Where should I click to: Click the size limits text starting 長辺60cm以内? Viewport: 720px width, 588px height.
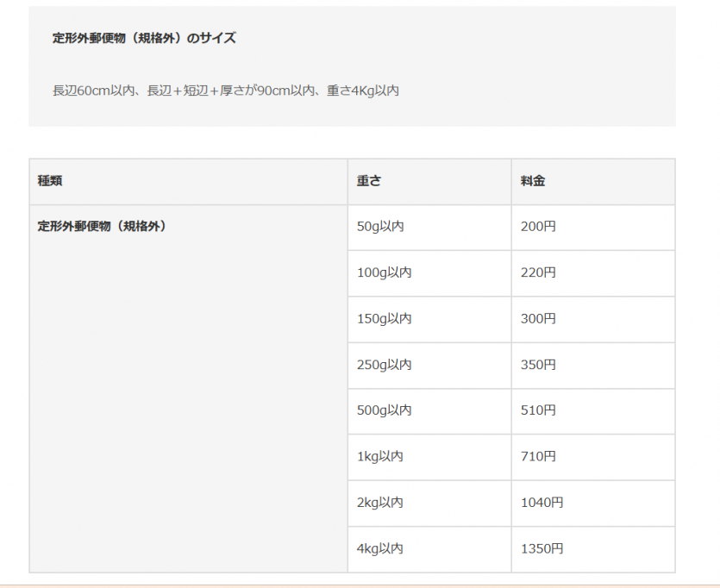(x=225, y=90)
